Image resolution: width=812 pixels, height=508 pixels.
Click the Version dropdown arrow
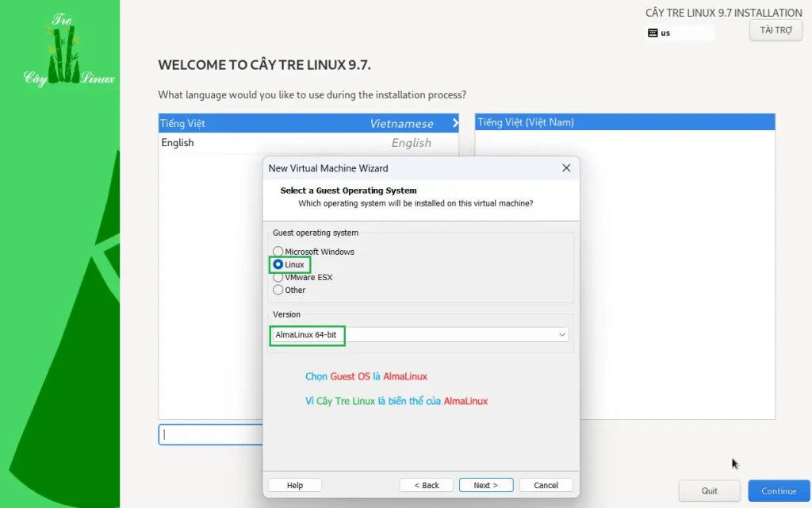click(561, 335)
